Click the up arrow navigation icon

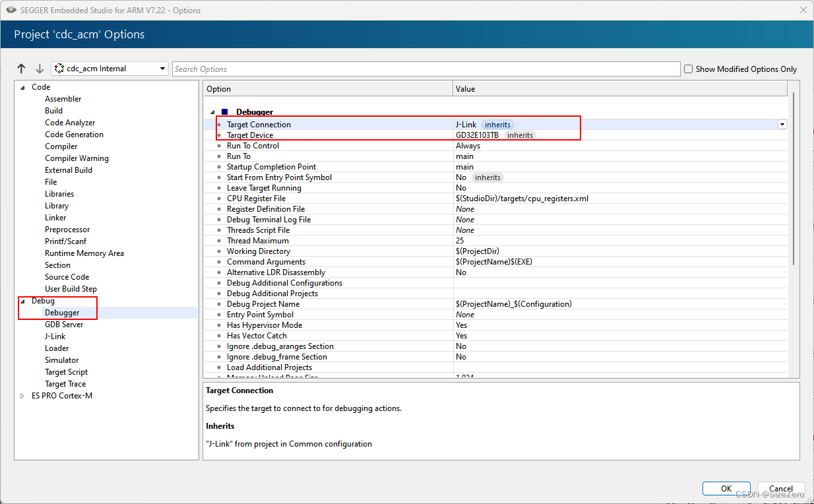coord(21,69)
